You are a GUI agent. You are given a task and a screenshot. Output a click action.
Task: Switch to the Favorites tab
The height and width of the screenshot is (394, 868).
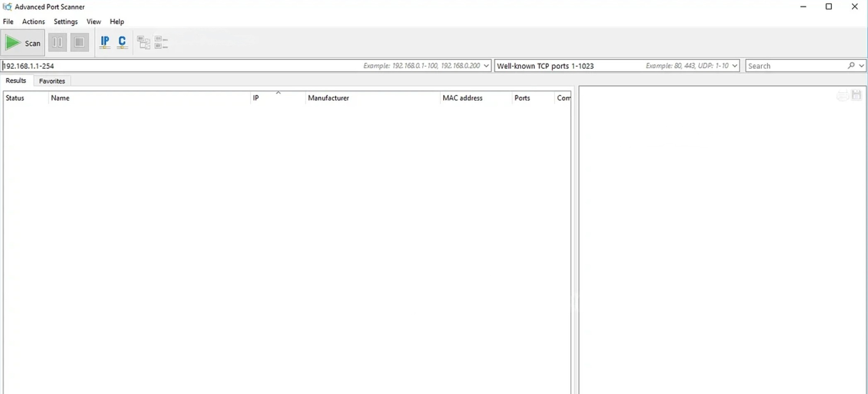tap(52, 81)
